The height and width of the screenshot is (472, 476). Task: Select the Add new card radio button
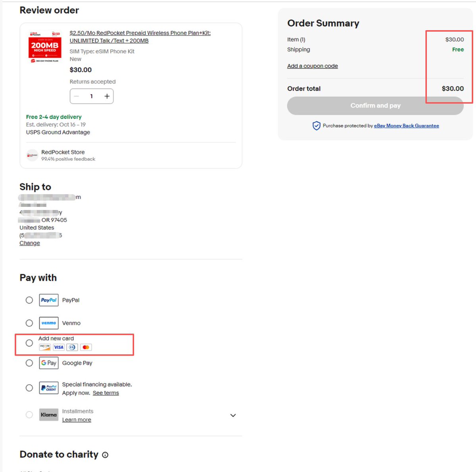29,343
